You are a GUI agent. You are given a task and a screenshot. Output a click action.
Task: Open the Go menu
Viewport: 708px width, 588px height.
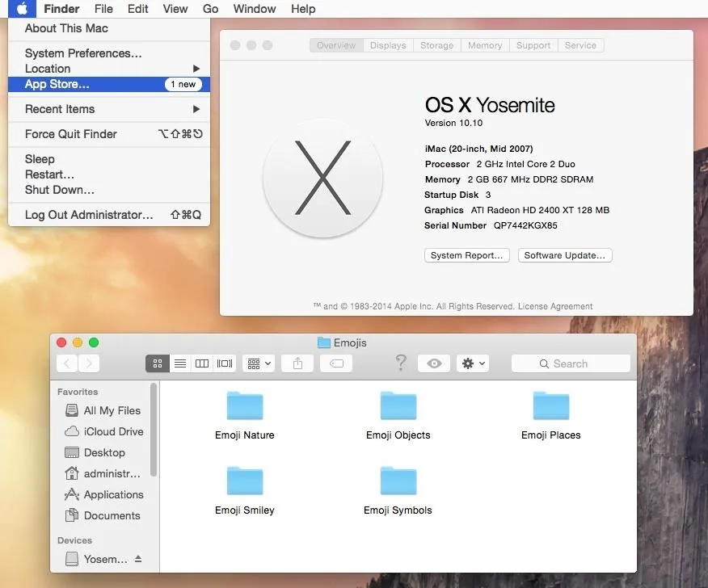point(210,9)
